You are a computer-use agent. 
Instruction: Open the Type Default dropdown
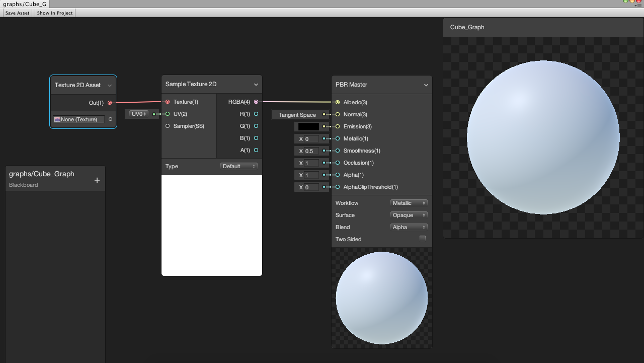(x=238, y=166)
